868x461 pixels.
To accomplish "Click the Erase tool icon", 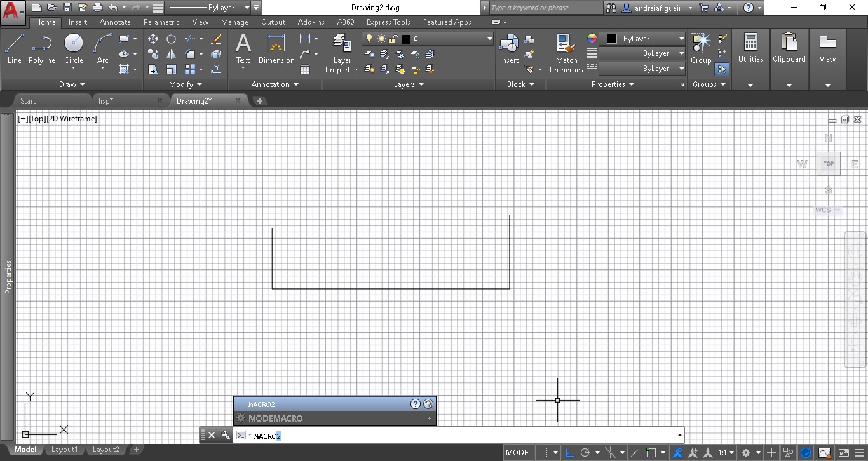I will [216, 39].
